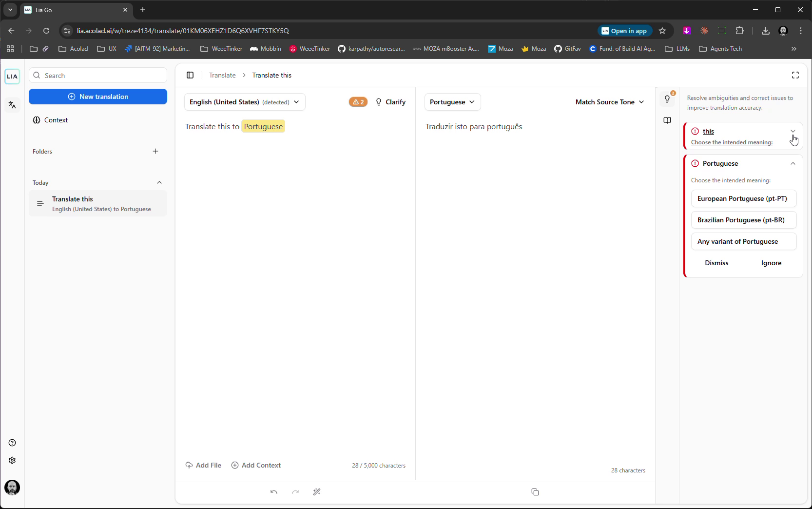The height and width of the screenshot is (509, 812).
Task: Click the add folder plus icon
Action: [x=155, y=151]
